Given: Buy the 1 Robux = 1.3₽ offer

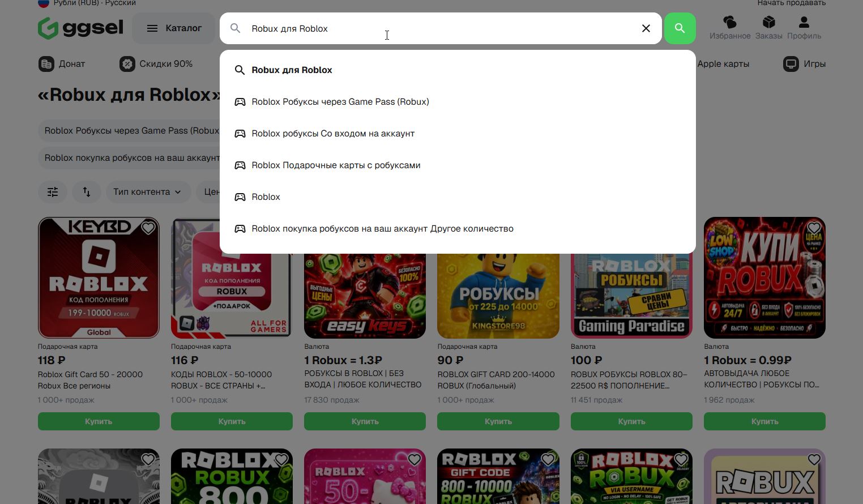Looking at the screenshot, I should click(365, 421).
